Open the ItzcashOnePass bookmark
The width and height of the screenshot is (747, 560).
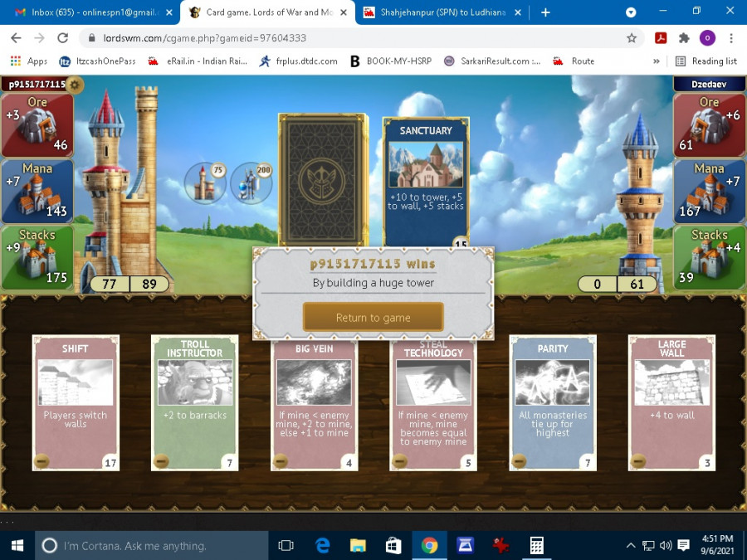[97, 61]
